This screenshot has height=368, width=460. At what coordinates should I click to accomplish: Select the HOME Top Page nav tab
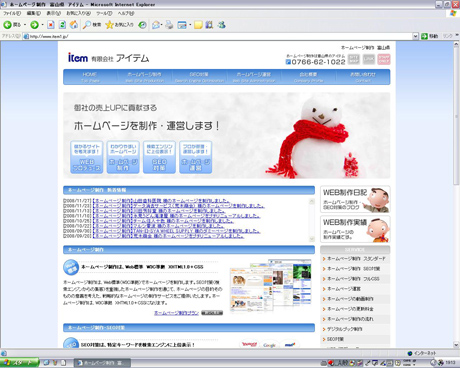(x=90, y=77)
